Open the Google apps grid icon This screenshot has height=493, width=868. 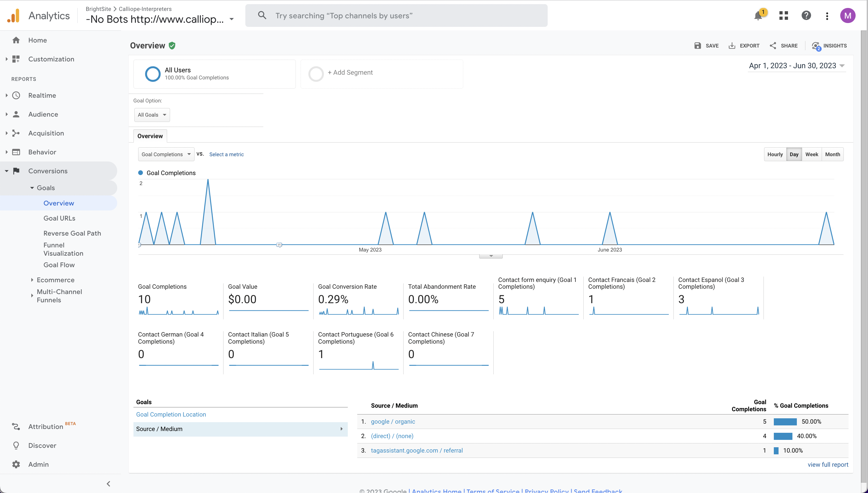(x=783, y=16)
